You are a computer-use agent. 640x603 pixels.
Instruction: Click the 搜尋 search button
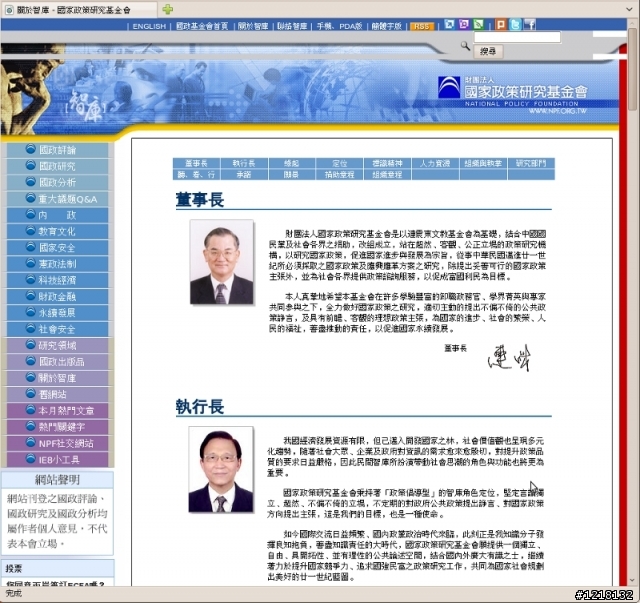point(488,51)
